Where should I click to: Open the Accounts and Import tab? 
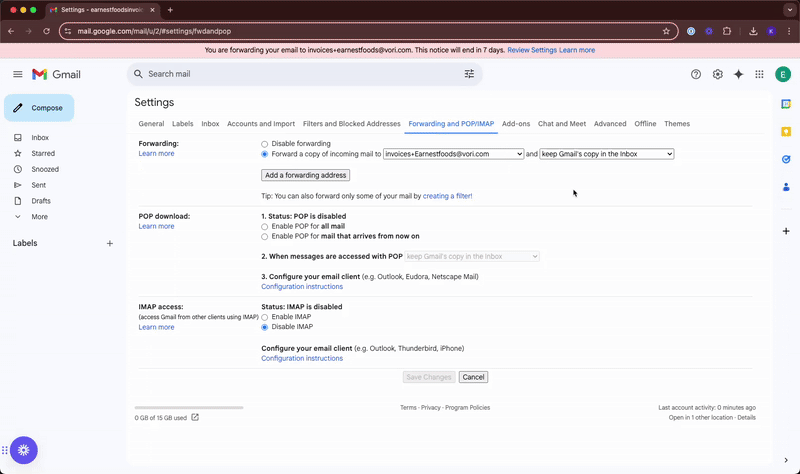261,124
